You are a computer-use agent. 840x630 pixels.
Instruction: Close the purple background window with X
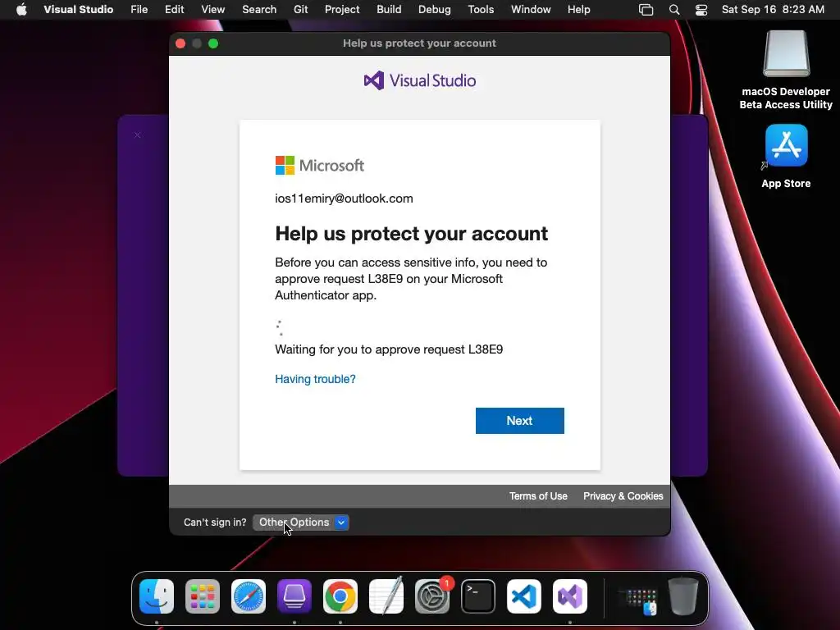pos(138,135)
